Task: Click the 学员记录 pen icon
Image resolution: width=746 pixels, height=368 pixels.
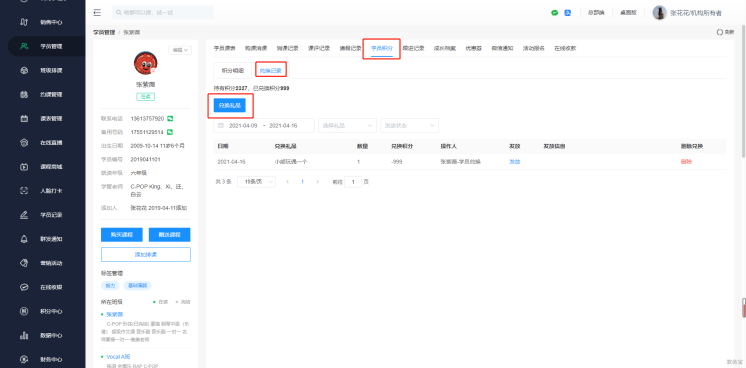Action: point(24,215)
